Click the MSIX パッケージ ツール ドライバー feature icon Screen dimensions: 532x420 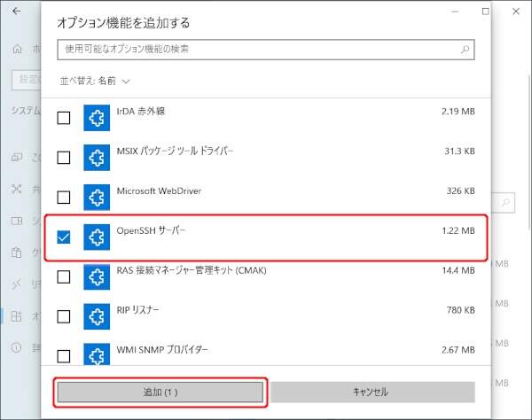pyautogui.click(x=97, y=158)
